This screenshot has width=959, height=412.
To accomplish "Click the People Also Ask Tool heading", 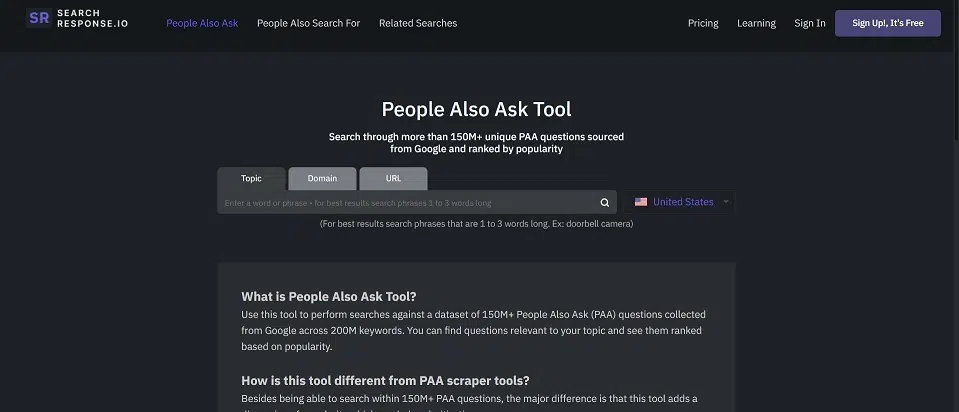I will pyautogui.click(x=476, y=109).
